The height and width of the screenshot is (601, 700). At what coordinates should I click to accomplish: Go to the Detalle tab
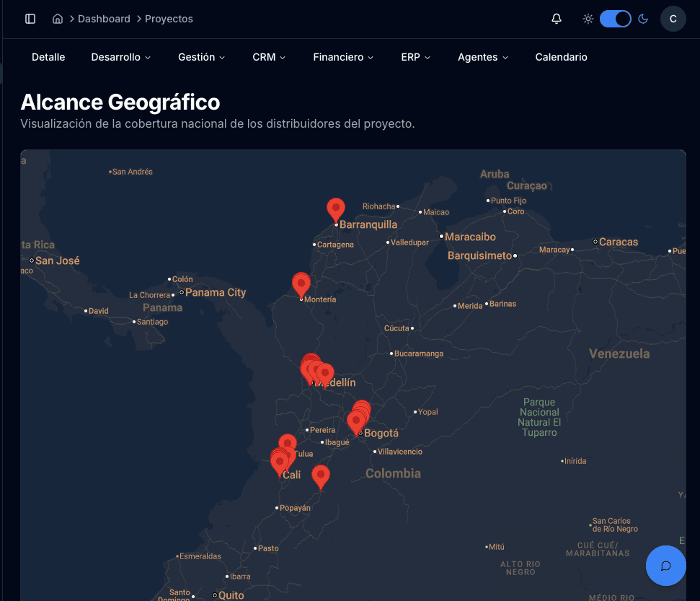click(x=48, y=57)
